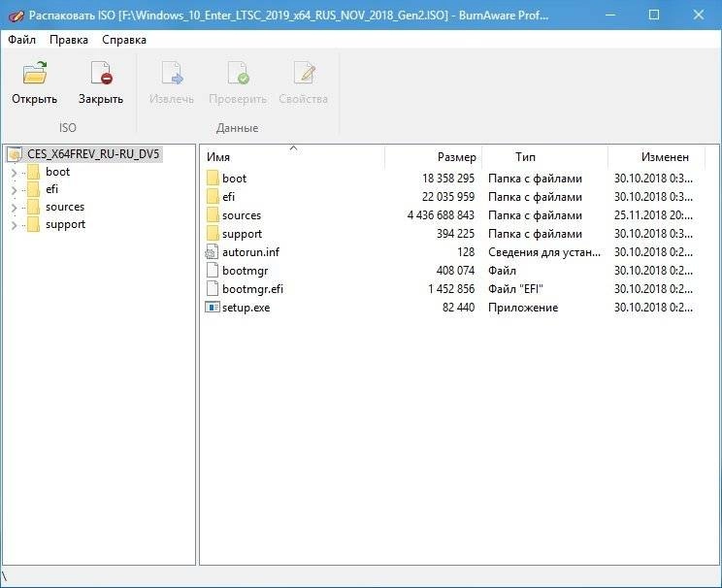The height and width of the screenshot is (588, 722).
Task: Select the autorun.inf file name
Action: click(x=250, y=252)
